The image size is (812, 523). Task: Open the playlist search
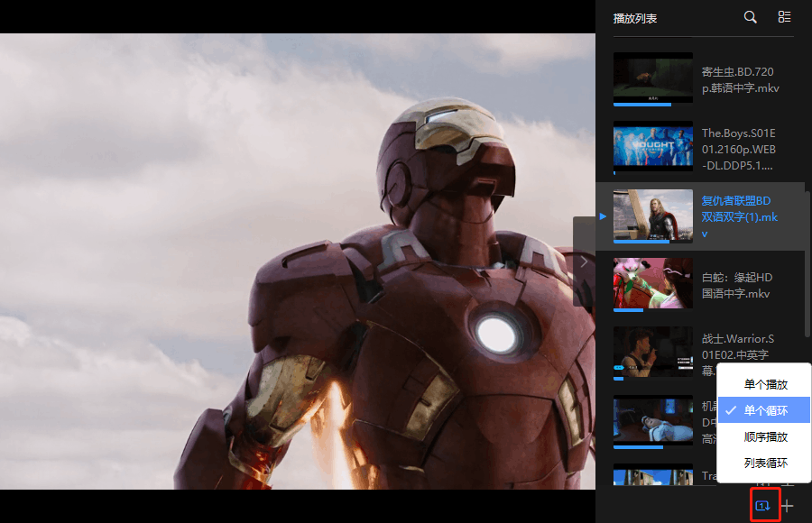[x=750, y=17]
